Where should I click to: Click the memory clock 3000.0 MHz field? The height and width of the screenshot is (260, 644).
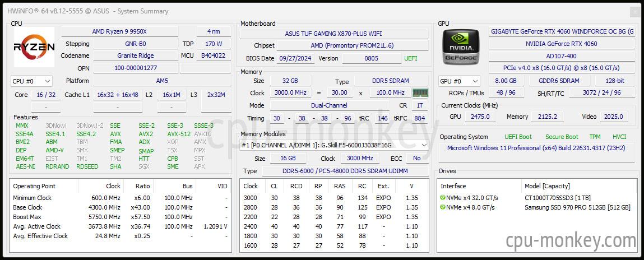coord(290,93)
